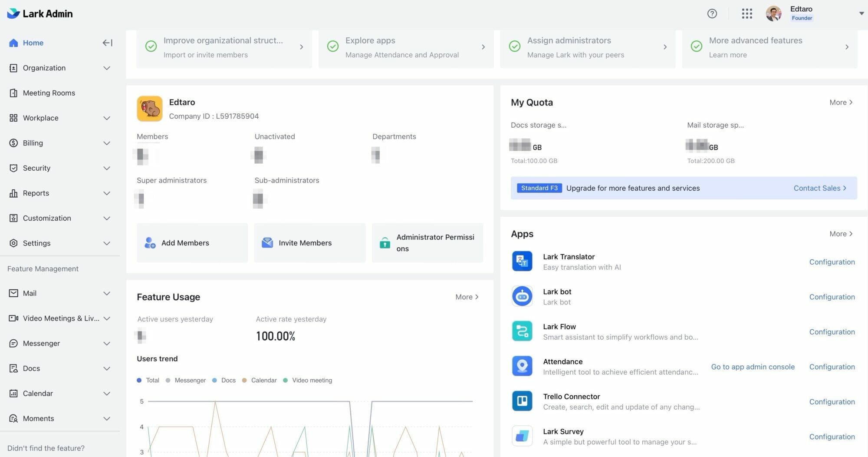Open the Edtaro account dropdown arrow
This screenshot has width=868, height=457.
tap(861, 13)
